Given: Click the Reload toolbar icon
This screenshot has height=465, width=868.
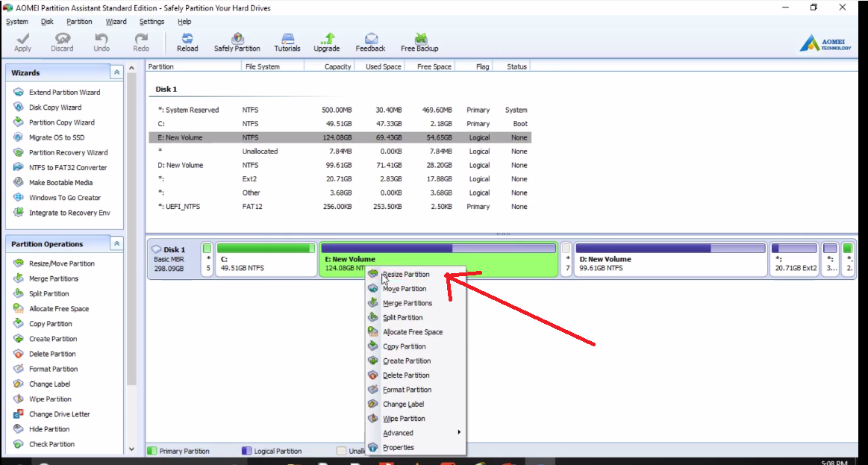Looking at the screenshot, I should click(187, 42).
